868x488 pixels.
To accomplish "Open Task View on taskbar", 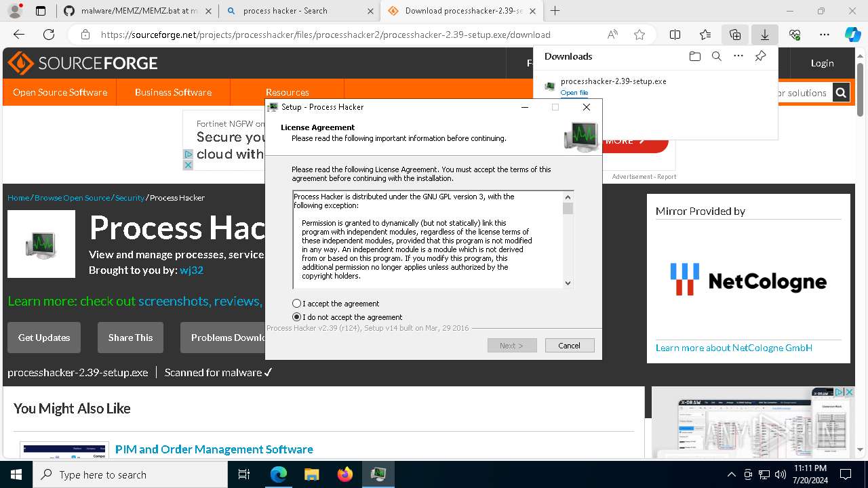I will pos(244,475).
